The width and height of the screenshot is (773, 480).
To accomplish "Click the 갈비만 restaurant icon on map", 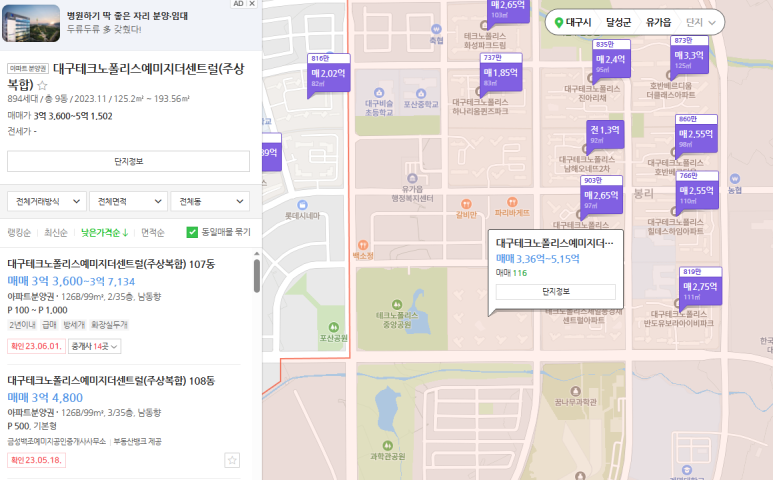I will [466, 204].
